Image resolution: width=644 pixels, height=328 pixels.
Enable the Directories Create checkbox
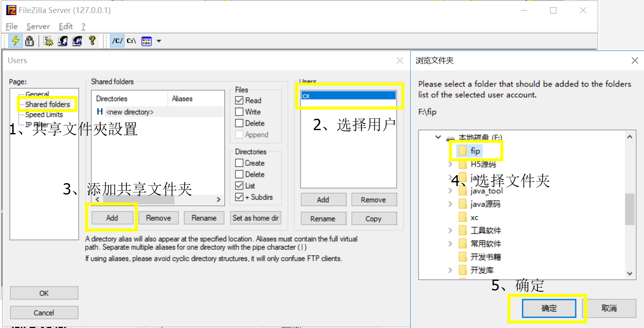(239, 163)
